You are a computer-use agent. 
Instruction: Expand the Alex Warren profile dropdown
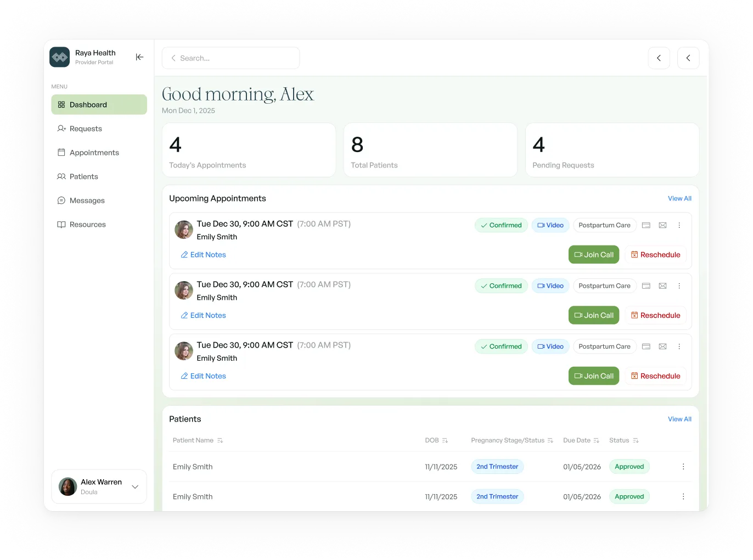135,486
